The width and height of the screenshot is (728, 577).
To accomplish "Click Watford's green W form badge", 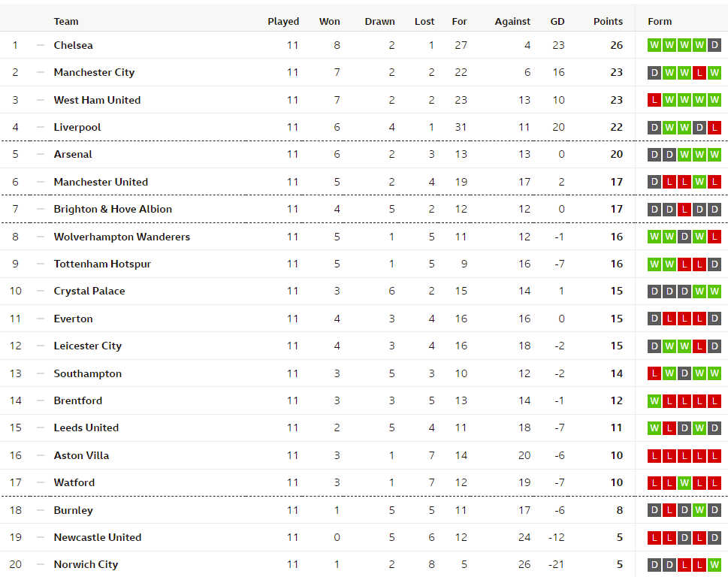I will 684,483.
